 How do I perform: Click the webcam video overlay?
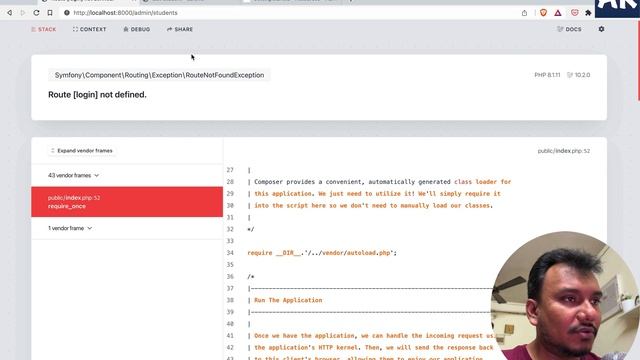coord(565,297)
